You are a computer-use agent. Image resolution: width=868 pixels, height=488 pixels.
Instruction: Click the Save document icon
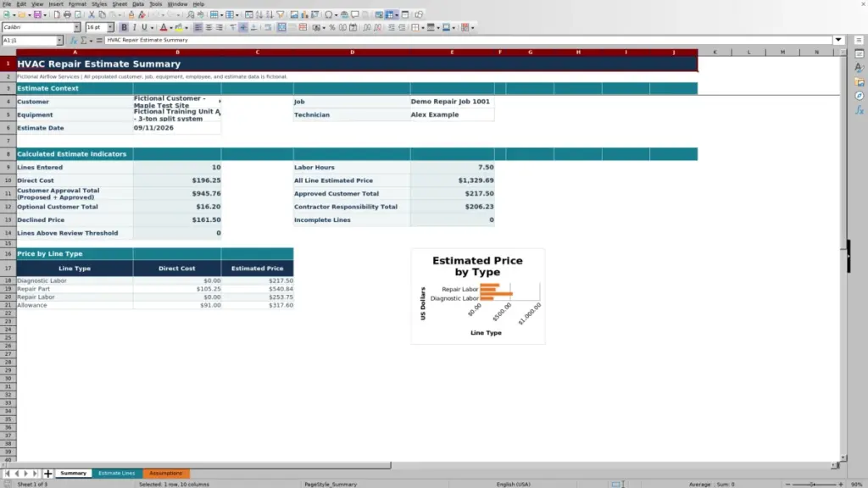[37, 14]
